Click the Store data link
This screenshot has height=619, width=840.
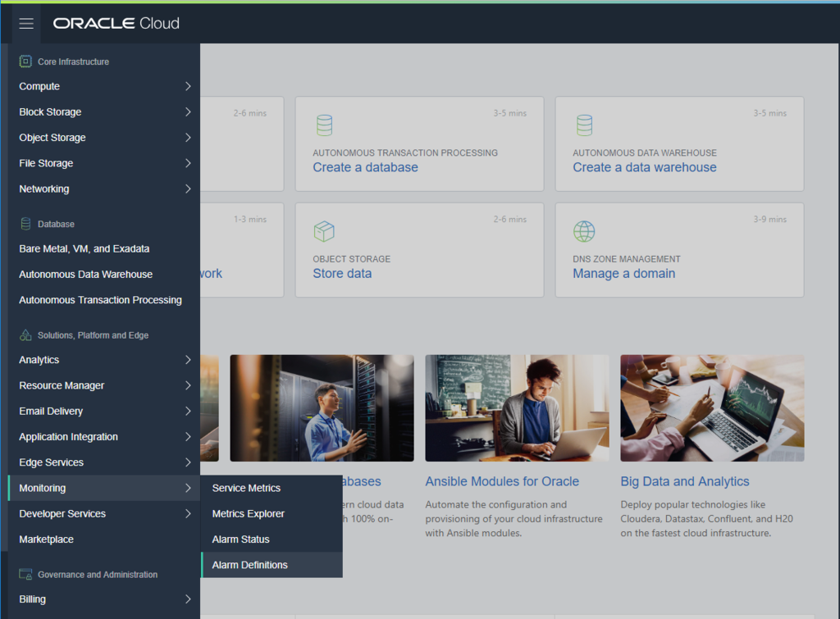(342, 274)
